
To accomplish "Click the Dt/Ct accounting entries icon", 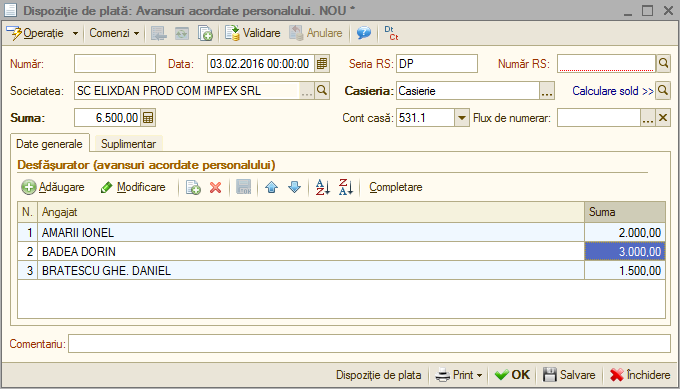I will pyautogui.click(x=391, y=33).
